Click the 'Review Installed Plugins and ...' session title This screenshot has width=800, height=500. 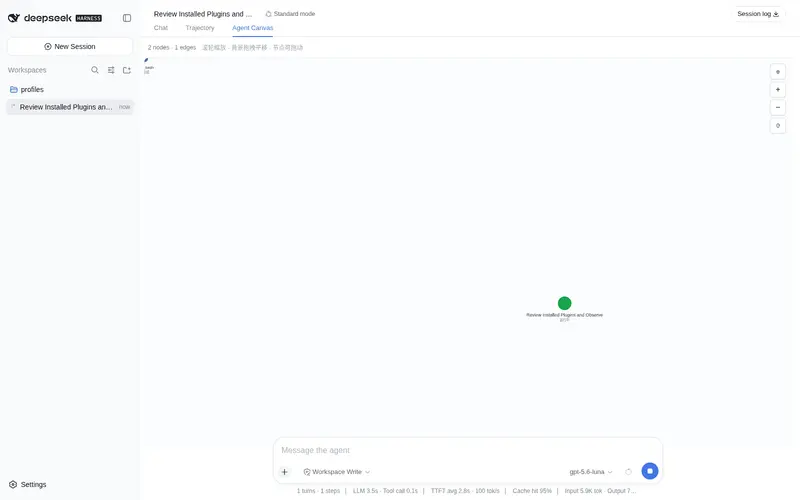coord(203,14)
